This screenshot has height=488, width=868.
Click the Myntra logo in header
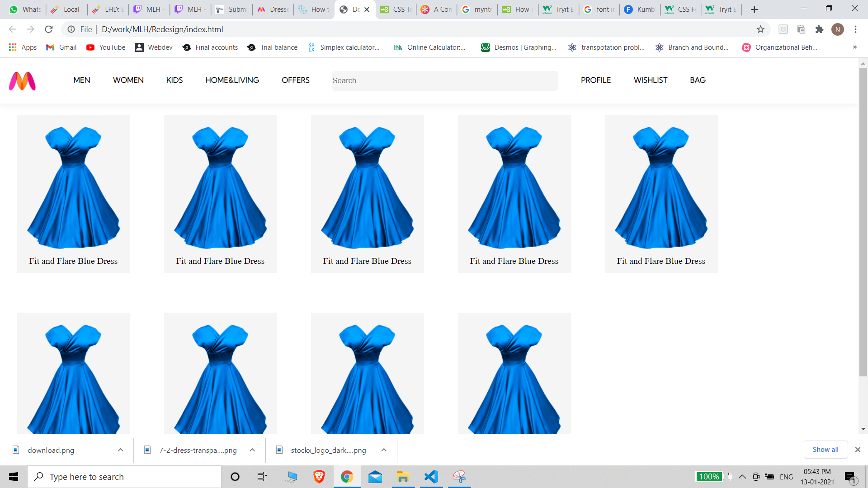(x=22, y=81)
